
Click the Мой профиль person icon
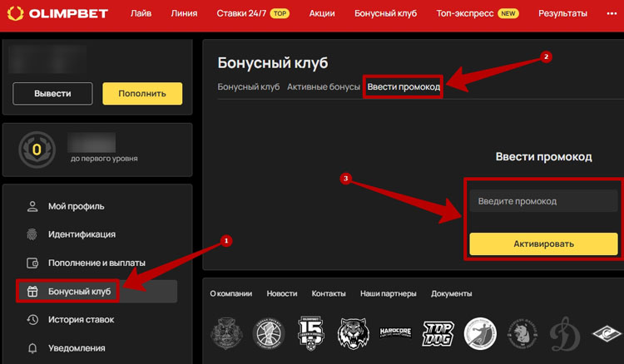pyautogui.click(x=32, y=206)
